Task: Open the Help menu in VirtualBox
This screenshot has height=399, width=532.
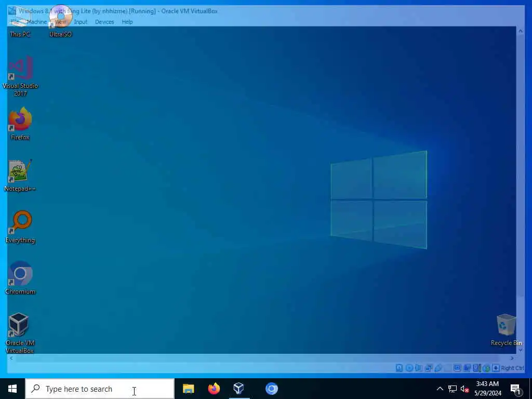Action: 127,22
